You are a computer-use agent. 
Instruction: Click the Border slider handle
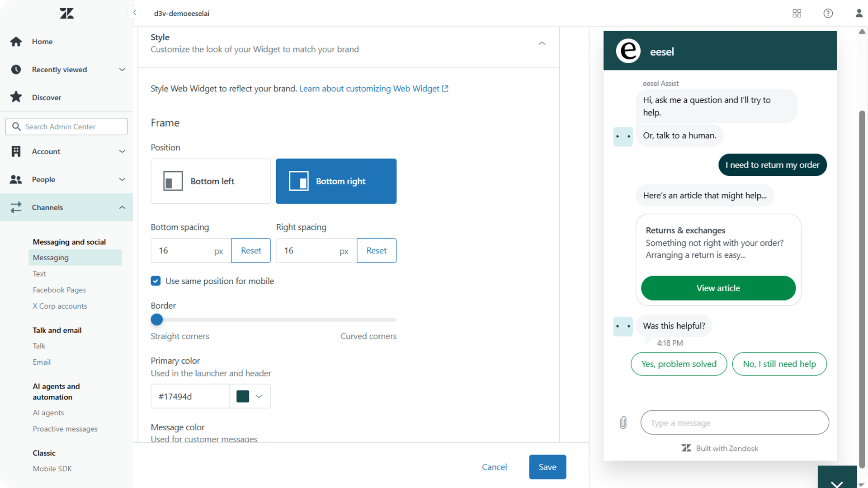click(156, 319)
